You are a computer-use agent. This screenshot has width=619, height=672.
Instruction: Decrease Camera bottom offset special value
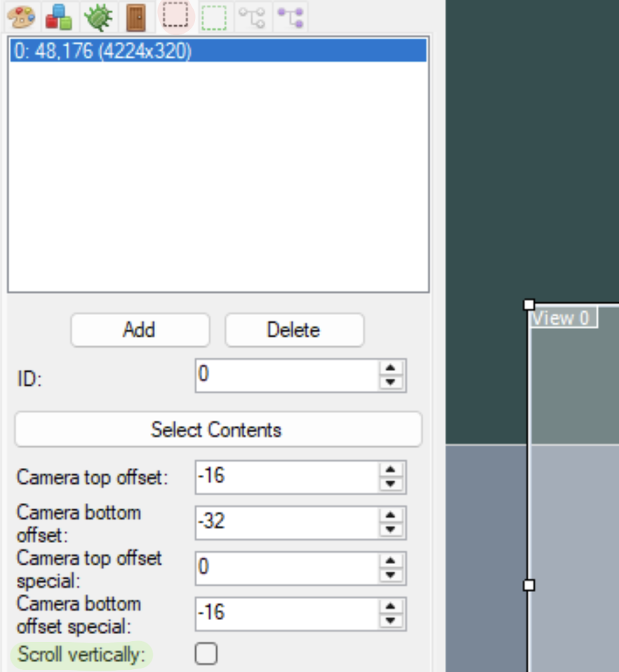[390, 621]
